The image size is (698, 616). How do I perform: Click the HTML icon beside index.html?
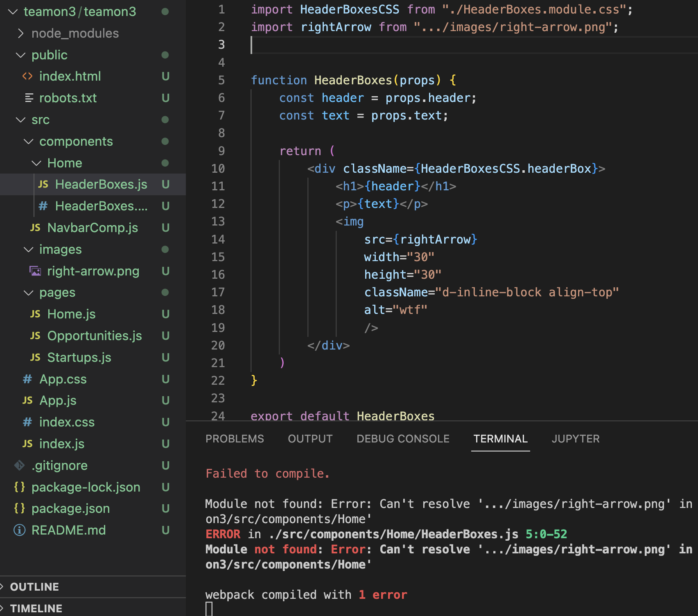[27, 76]
